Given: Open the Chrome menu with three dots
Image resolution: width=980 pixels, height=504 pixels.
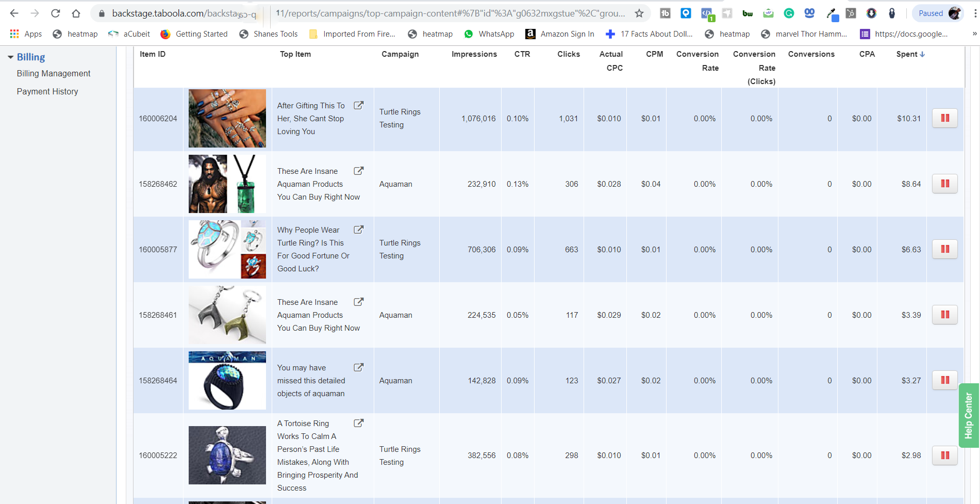Looking at the screenshot, I should (x=974, y=13).
